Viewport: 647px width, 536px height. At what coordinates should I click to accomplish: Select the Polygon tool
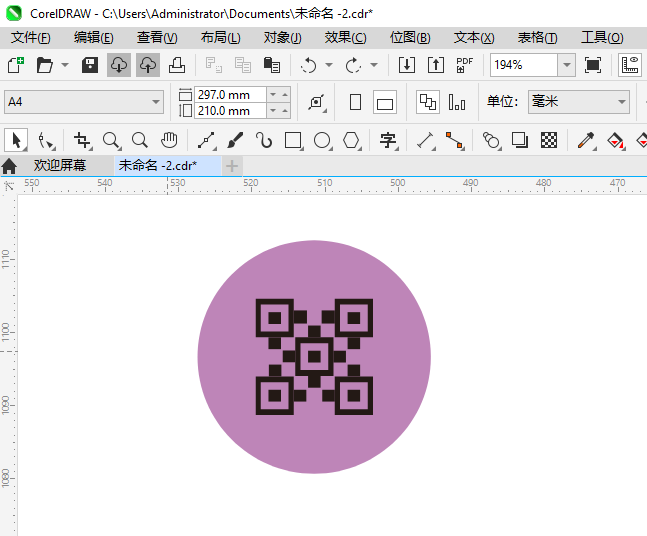352,141
